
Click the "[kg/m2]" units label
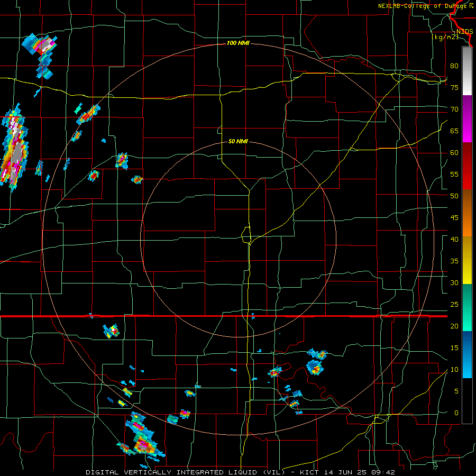(x=445, y=37)
